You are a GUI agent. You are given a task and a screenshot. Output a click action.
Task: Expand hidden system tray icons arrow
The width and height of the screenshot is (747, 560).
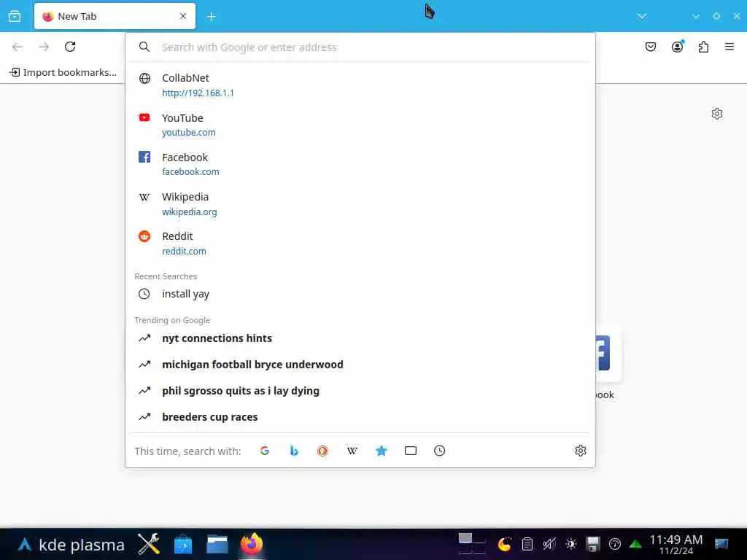pyautogui.click(x=635, y=544)
